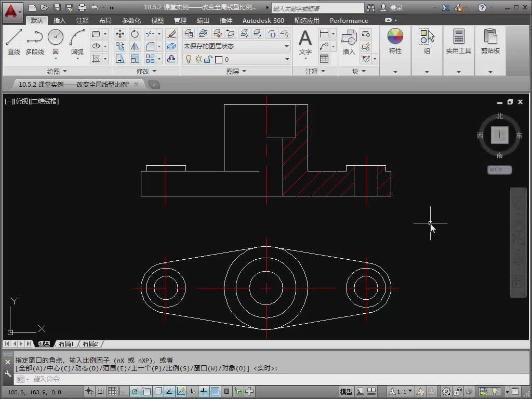Click the Insert block (插入) icon
The height and width of the screenshot is (399, 532).
349,42
